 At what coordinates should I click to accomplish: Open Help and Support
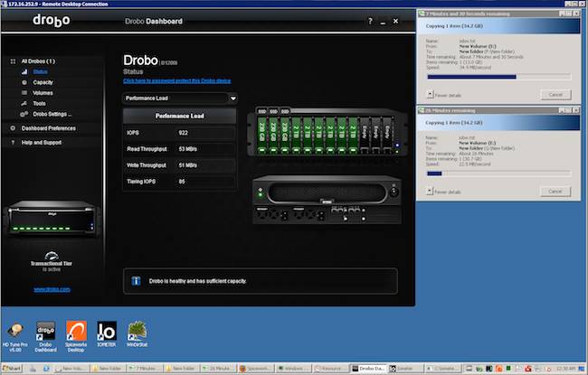point(42,143)
